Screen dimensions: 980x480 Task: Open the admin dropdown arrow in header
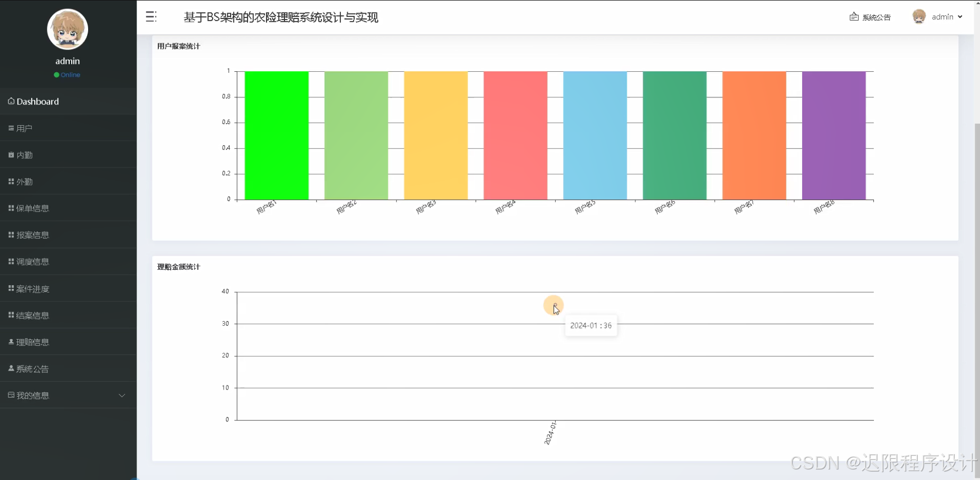pos(960,17)
